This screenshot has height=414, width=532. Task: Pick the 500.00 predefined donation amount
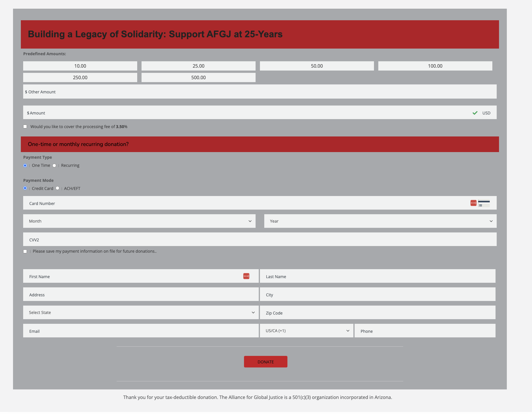coord(198,77)
